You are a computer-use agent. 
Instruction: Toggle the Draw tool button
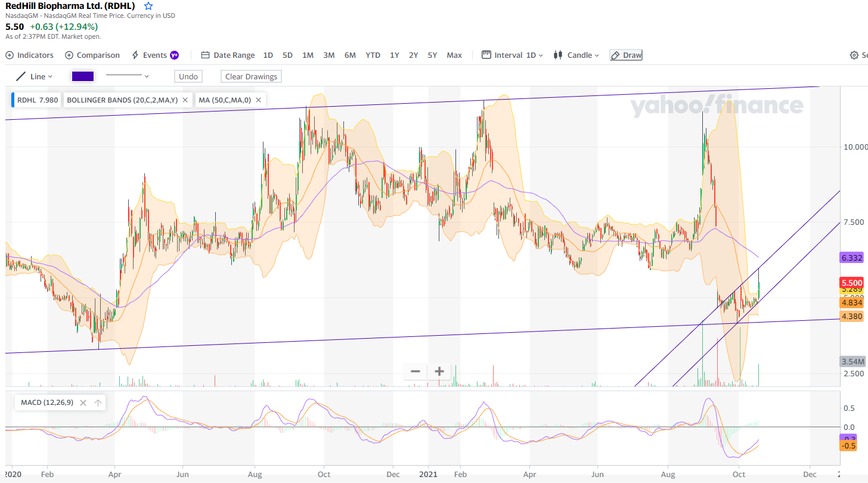tap(626, 55)
